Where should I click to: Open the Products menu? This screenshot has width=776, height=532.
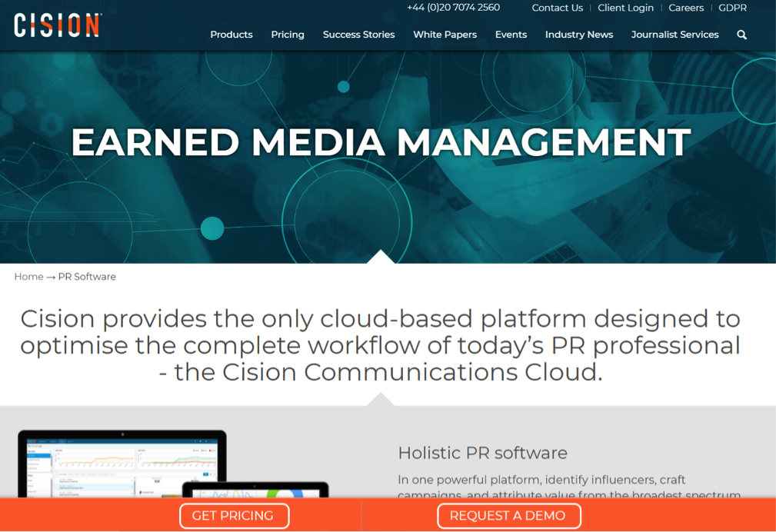(231, 35)
